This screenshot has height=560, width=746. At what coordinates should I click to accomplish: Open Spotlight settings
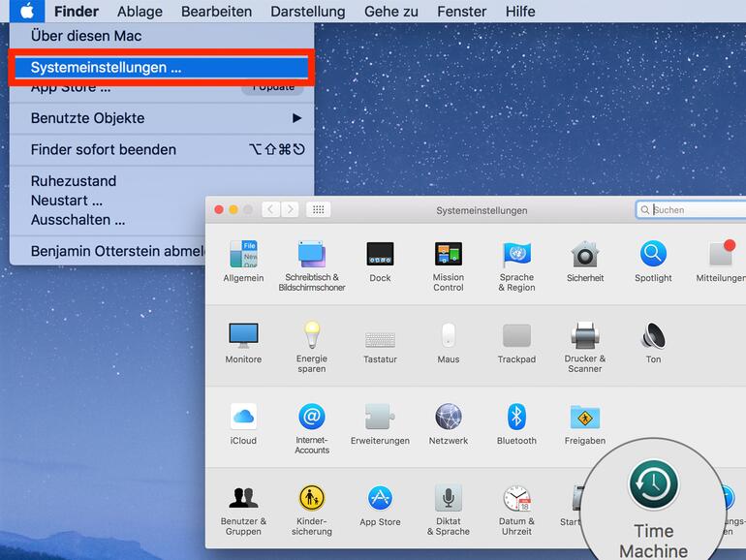tap(653, 262)
